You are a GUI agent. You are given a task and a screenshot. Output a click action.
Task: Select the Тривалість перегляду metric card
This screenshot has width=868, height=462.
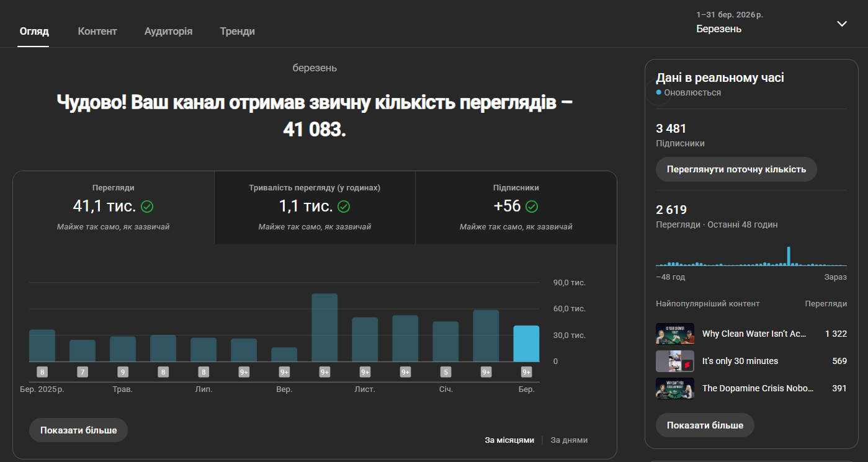pos(315,207)
